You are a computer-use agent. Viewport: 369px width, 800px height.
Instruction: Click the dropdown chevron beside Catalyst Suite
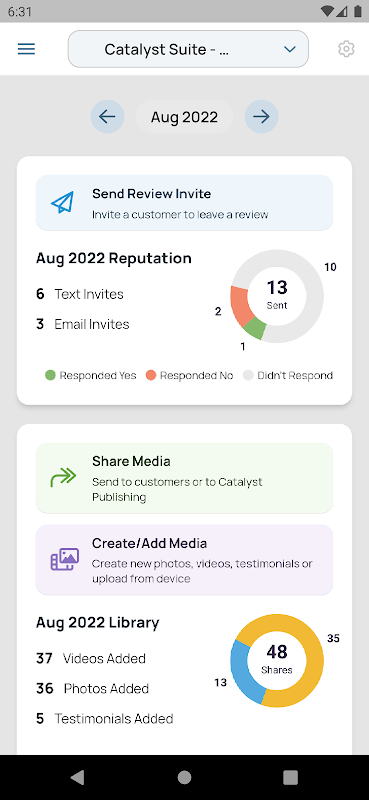tap(289, 49)
